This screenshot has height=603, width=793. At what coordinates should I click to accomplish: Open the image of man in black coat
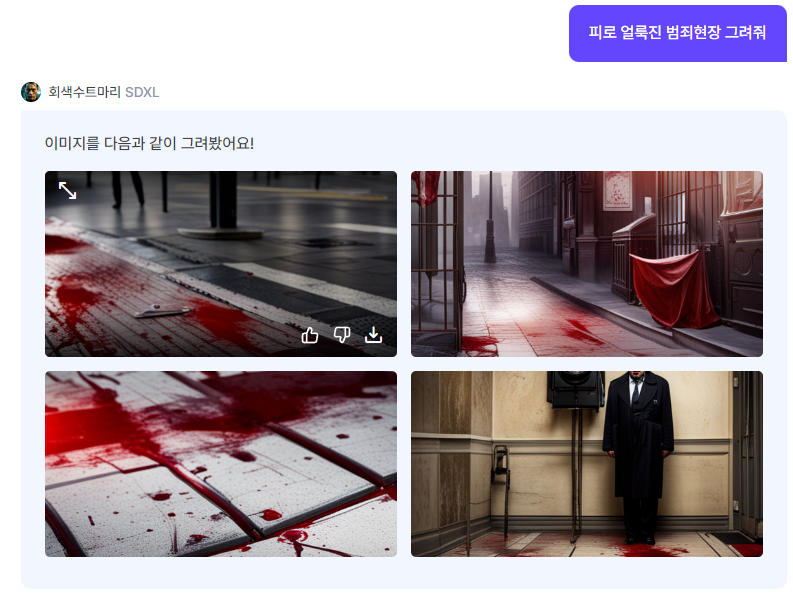(587, 464)
